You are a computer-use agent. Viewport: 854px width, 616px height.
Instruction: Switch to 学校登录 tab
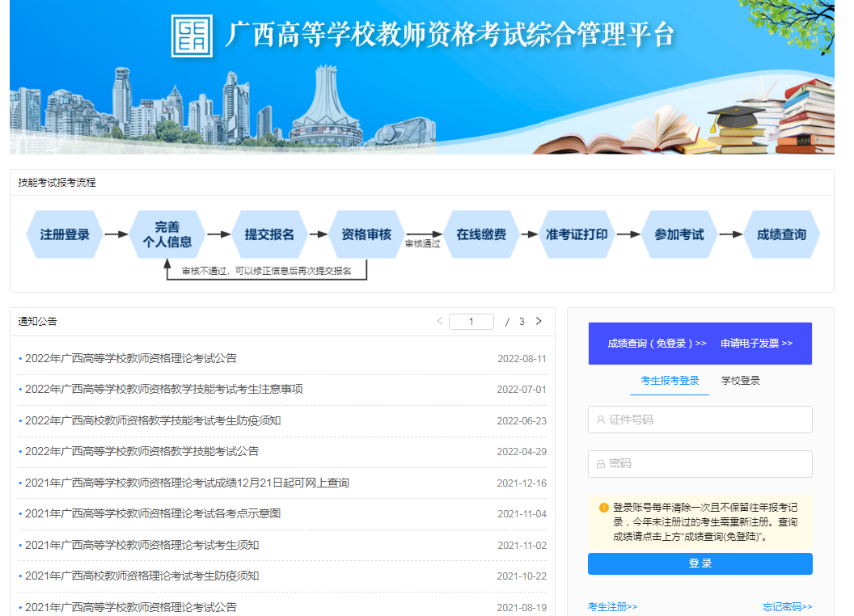(x=740, y=381)
